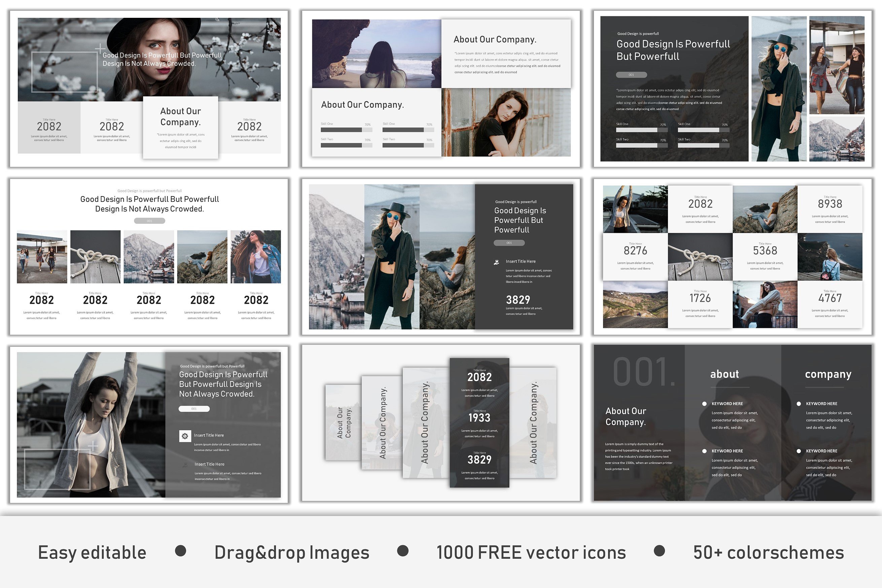This screenshot has height=588, width=882.
Task: Click the 1000 FREE vector icons text
Action: pyautogui.click(x=531, y=553)
